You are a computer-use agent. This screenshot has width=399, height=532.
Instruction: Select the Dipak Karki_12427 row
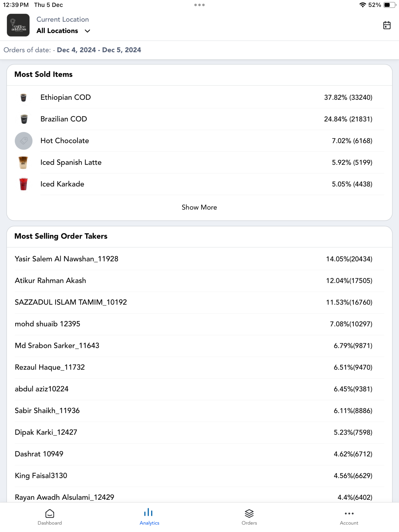(x=199, y=432)
